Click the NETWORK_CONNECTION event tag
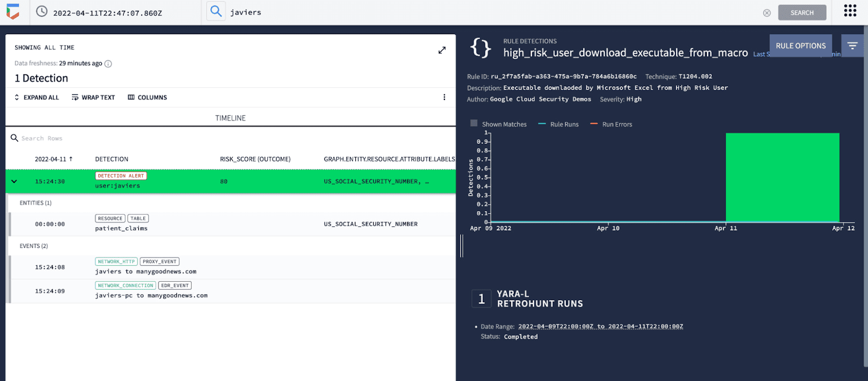 pyautogui.click(x=125, y=285)
